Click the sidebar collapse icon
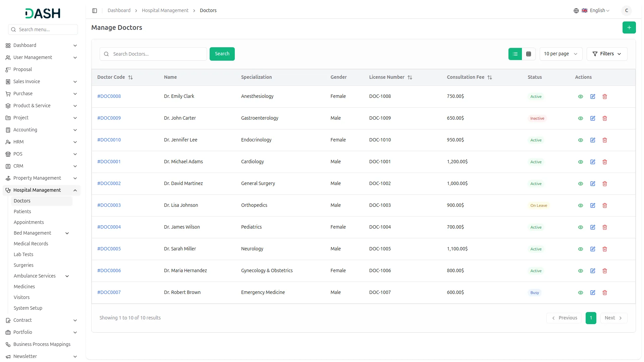 [x=95, y=11]
